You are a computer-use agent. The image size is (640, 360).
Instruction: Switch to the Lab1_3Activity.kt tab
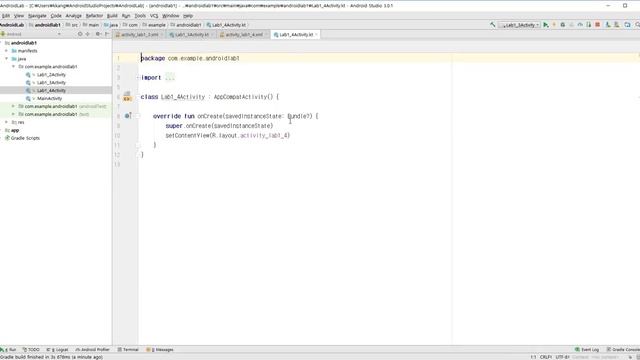click(192, 35)
